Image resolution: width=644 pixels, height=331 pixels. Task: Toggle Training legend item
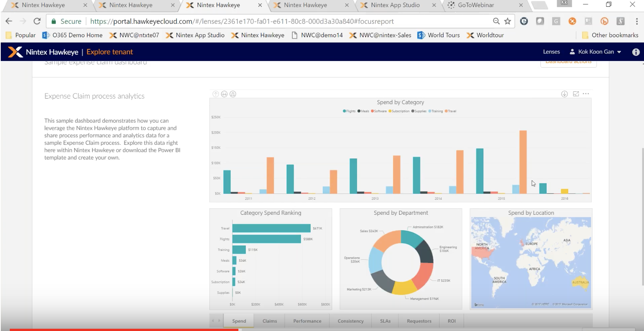coord(435,111)
